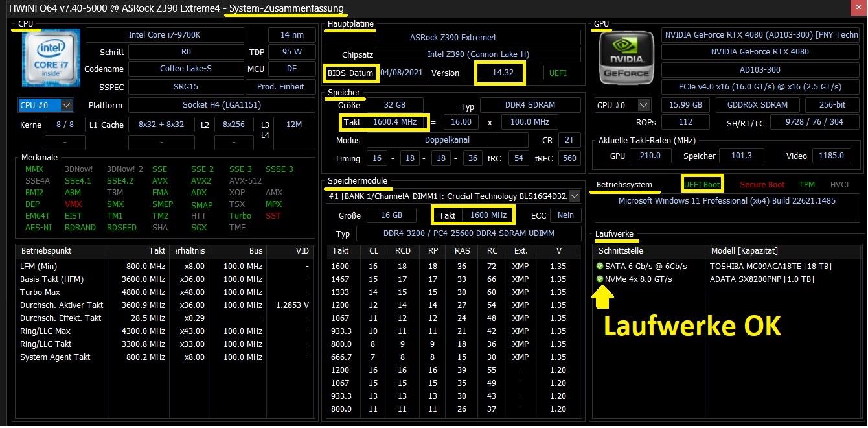
Task: Click the 256-bit bus width field
Action: (x=832, y=105)
